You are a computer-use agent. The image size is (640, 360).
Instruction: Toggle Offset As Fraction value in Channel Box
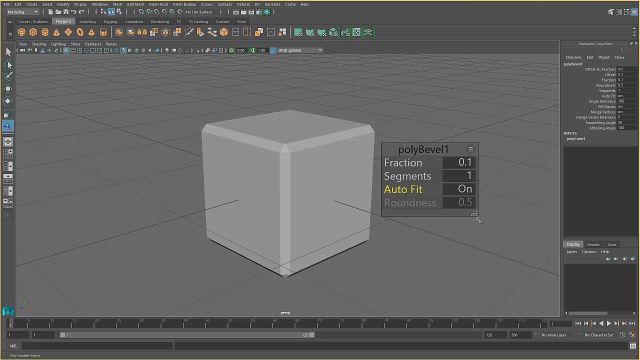tap(628, 69)
